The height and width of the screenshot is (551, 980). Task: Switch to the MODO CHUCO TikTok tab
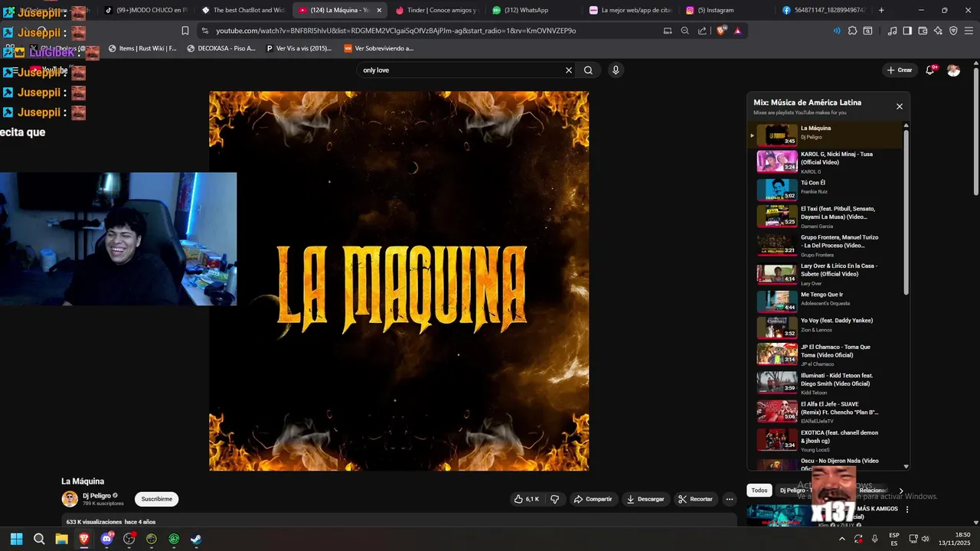145,10
